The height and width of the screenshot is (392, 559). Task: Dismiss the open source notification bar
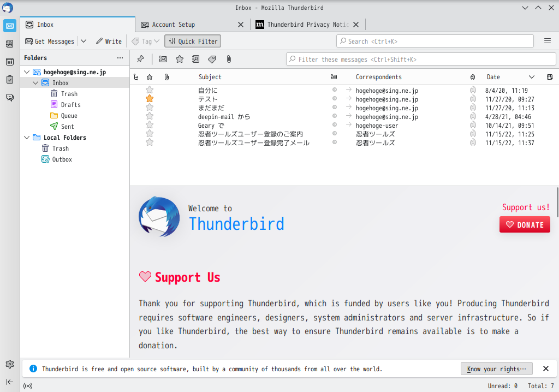click(x=546, y=369)
